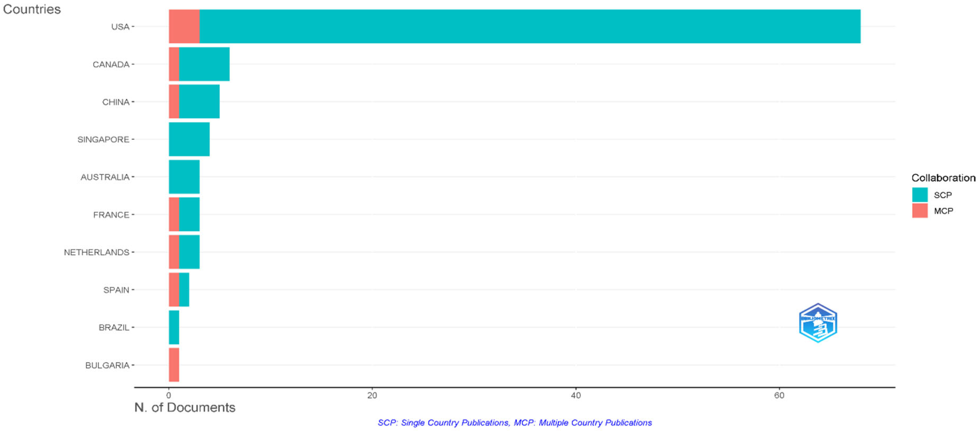Click the Brazil bar
This screenshot has height=432, width=980.
174,327
